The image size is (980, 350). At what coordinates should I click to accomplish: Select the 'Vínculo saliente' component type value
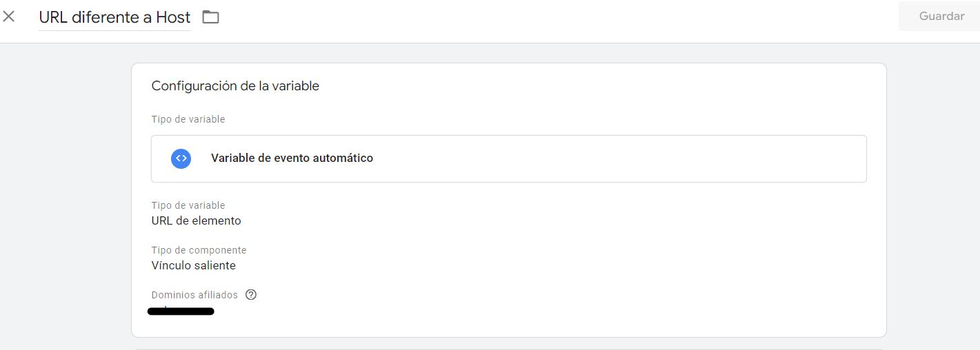[193, 266]
